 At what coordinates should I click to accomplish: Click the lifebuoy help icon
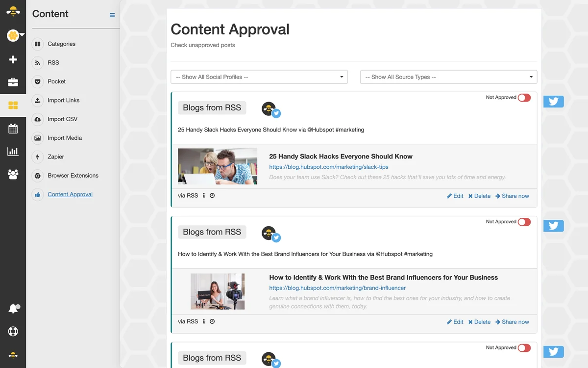point(13,331)
